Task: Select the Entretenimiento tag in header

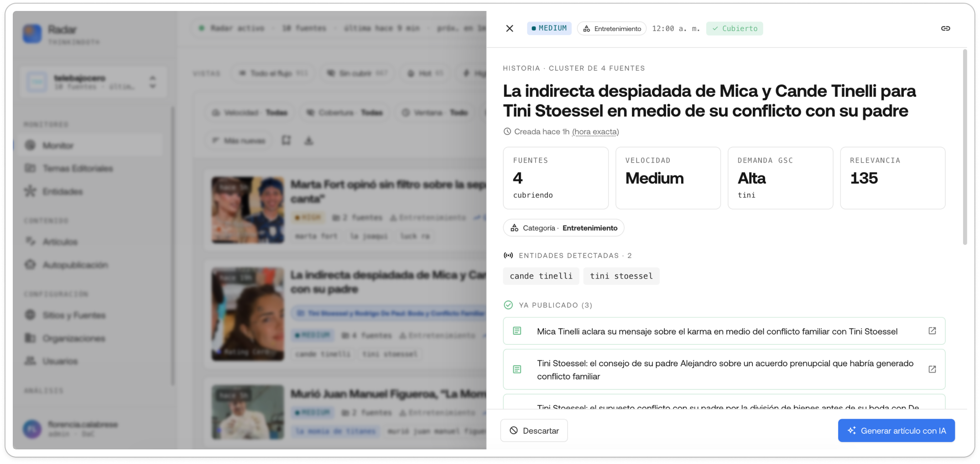Action: (612, 28)
